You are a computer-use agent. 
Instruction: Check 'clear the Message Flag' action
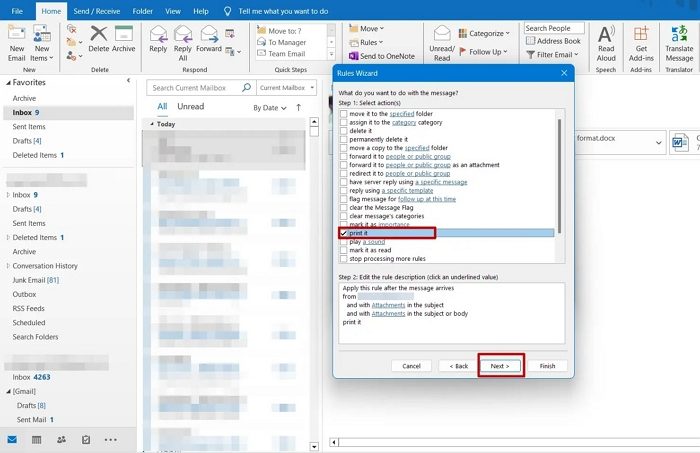click(343, 208)
